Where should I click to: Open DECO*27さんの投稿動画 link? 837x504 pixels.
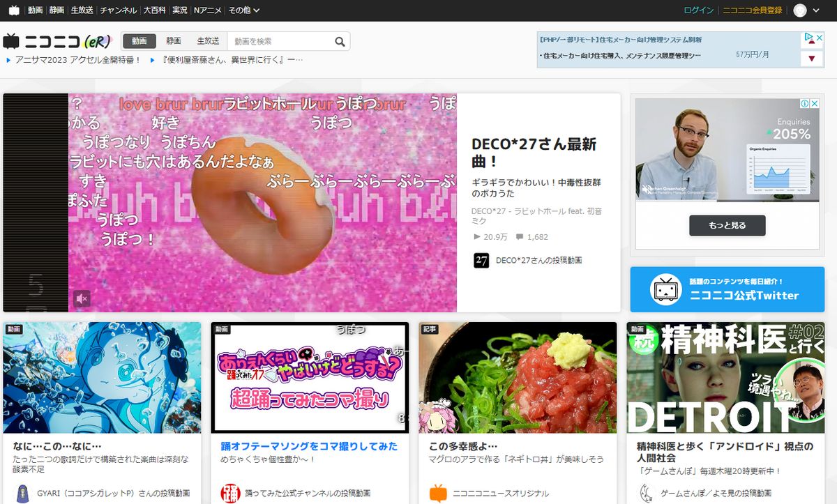point(539,260)
